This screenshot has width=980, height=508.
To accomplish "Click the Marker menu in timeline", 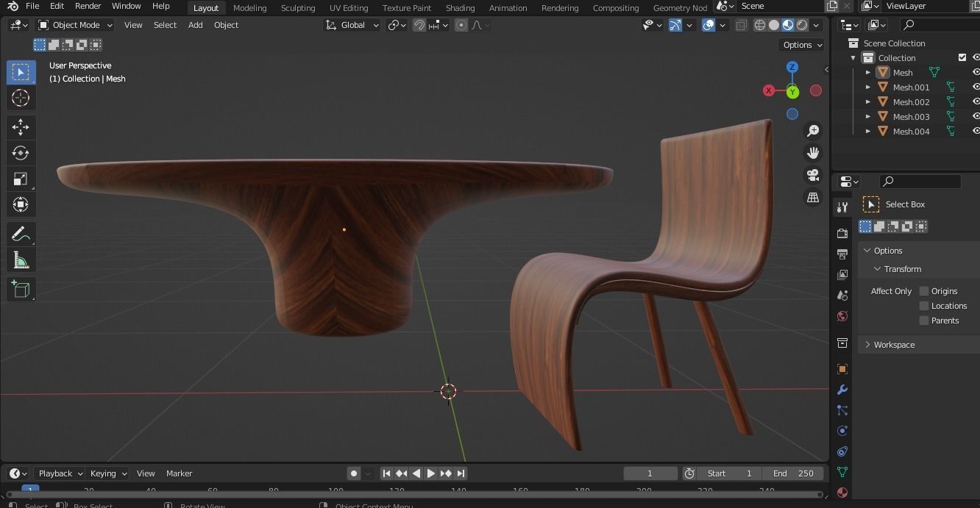I will 179,473.
